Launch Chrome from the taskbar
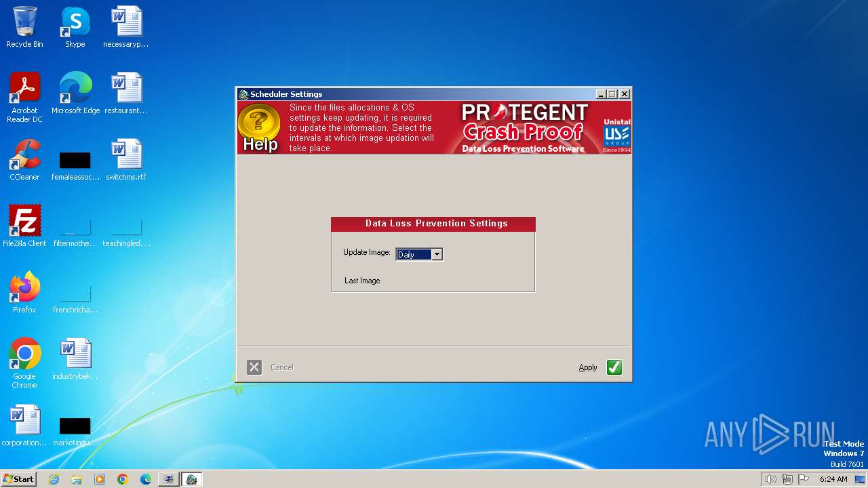 click(123, 479)
